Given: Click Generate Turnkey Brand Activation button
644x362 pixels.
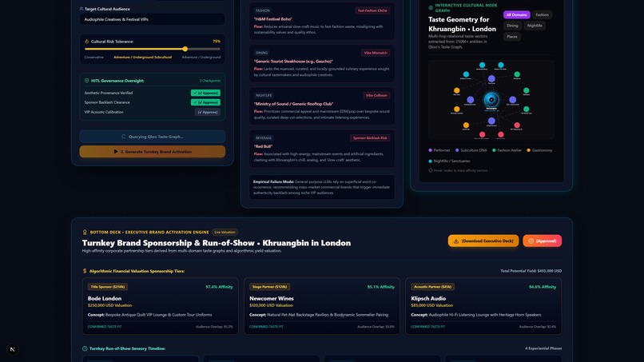Looking at the screenshot, I should 153,152.
